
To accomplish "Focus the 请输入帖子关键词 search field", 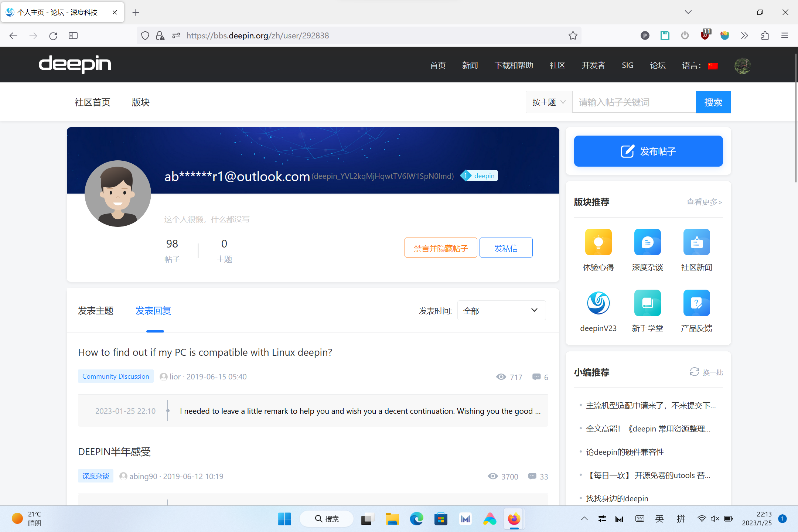I will (x=634, y=102).
